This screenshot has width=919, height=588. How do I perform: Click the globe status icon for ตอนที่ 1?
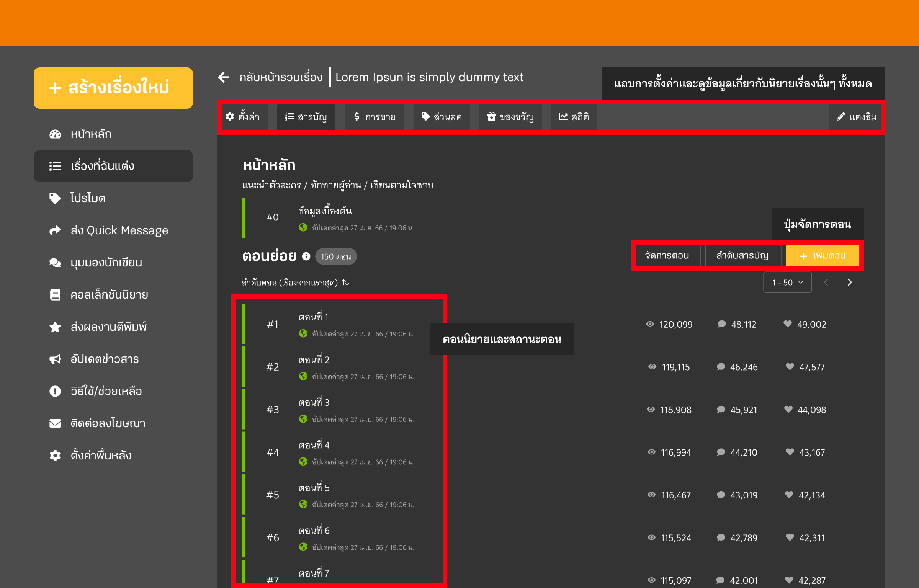303,334
